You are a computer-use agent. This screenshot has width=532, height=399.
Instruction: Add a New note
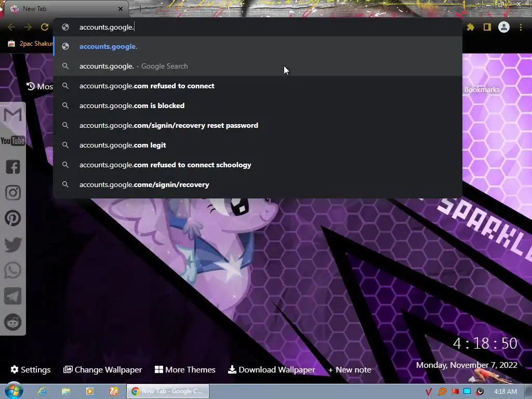tap(350, 369)
